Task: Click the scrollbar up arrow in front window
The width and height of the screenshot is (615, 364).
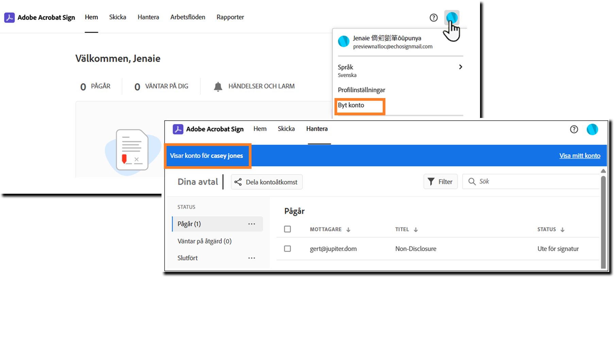Action: coord(603,171)
